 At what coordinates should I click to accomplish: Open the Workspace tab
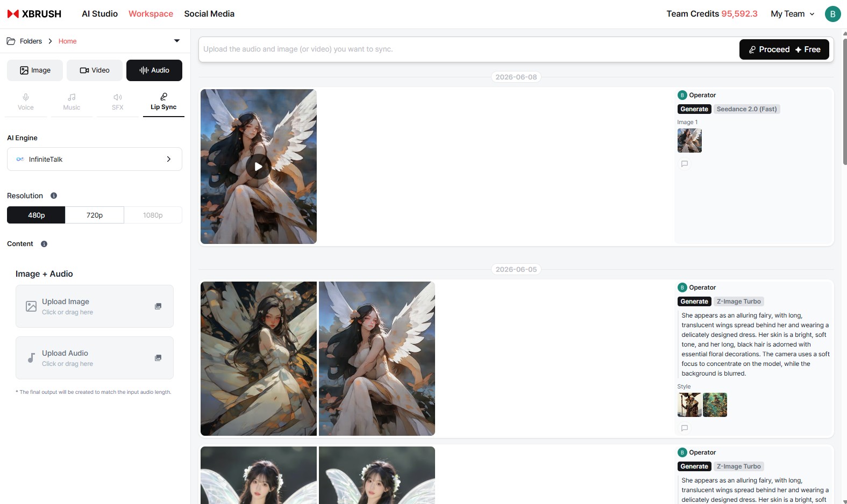coord(151,14)
